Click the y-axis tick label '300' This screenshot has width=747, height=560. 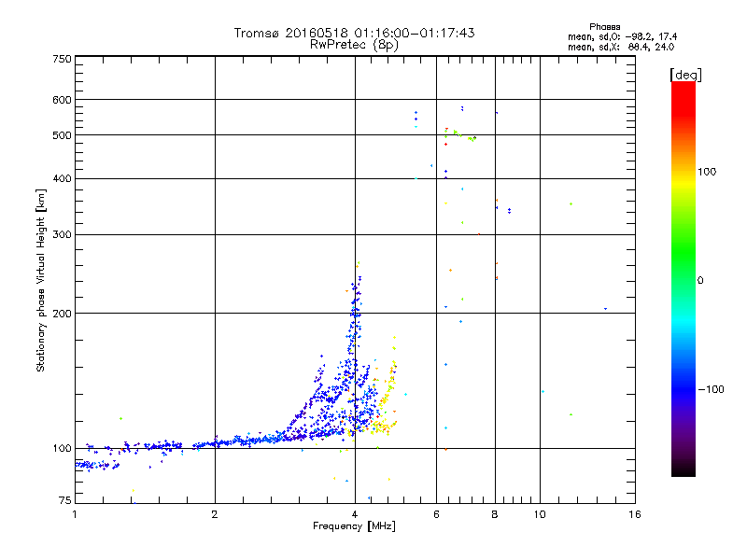[63, 234]
